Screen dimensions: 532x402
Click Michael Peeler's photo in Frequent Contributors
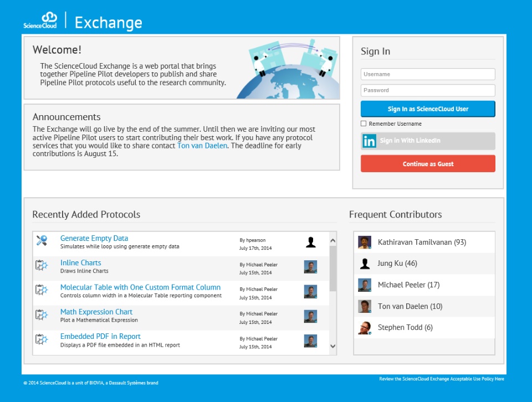click(365, 285)
